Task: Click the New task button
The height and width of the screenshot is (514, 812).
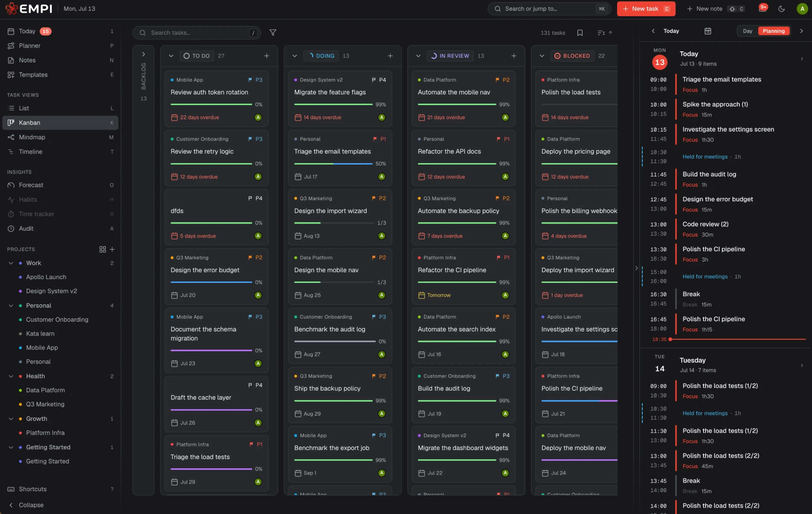Action: click(x=646, y=9)
